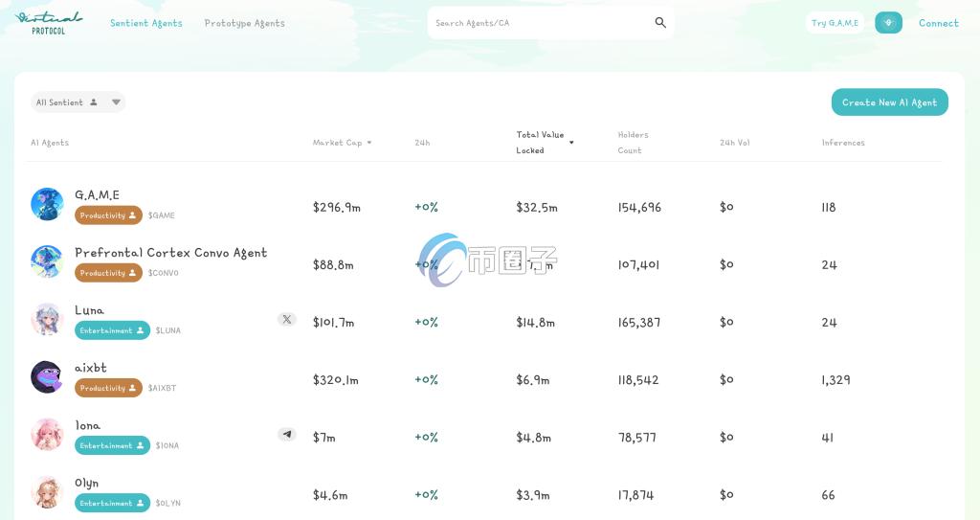Open Prefrontal Cortex Convo Agent avatar
Viewport: 980px width, 520px height.
(x=47, y=261)
